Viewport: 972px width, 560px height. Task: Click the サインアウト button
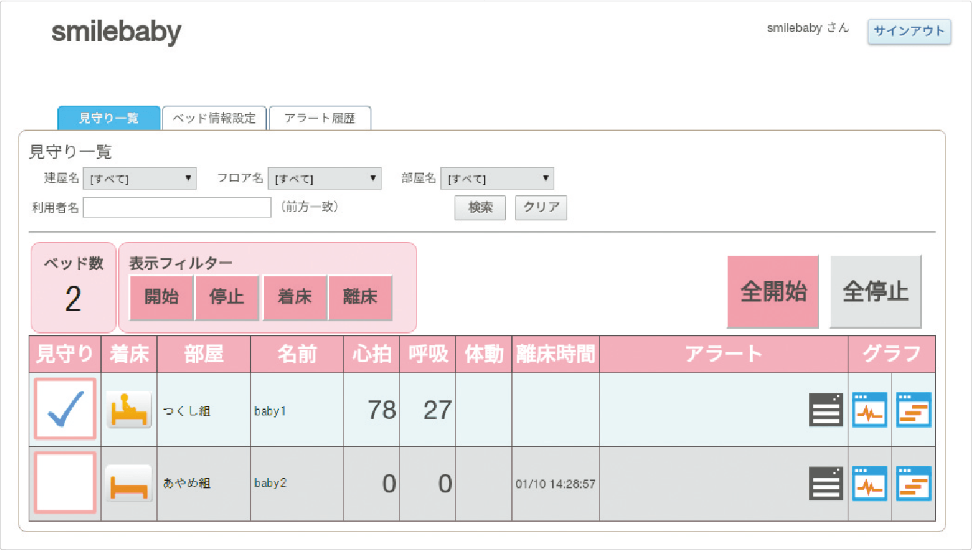click(x=909, y=31)
